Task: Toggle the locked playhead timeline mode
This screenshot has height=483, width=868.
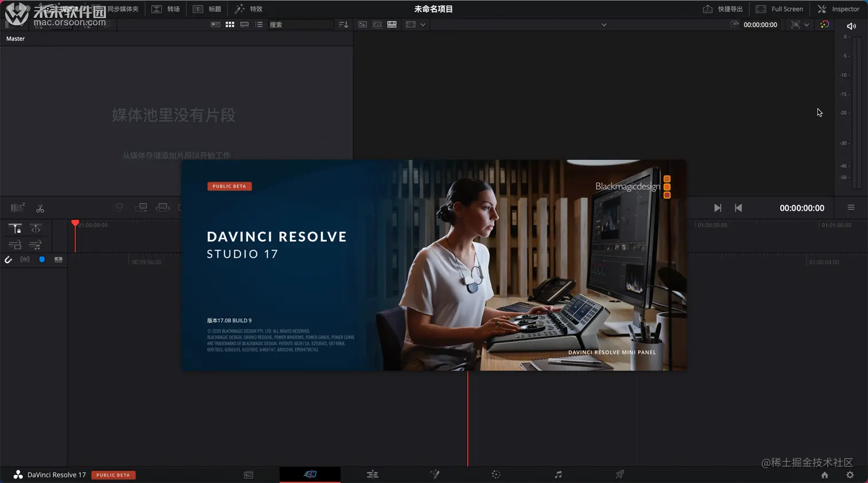Action: click(15, 229)
